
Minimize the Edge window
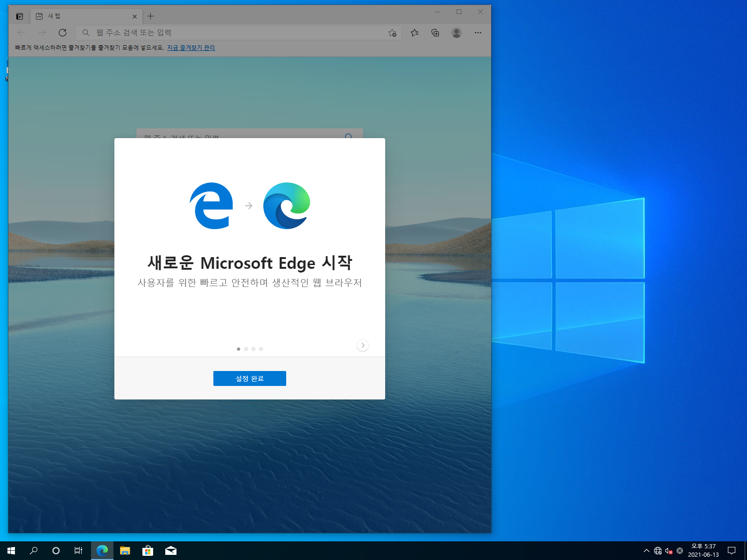point(437,12)
